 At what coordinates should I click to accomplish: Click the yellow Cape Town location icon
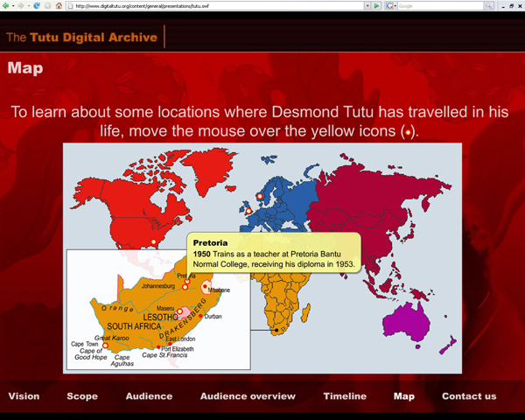click(x=106, y=346)
